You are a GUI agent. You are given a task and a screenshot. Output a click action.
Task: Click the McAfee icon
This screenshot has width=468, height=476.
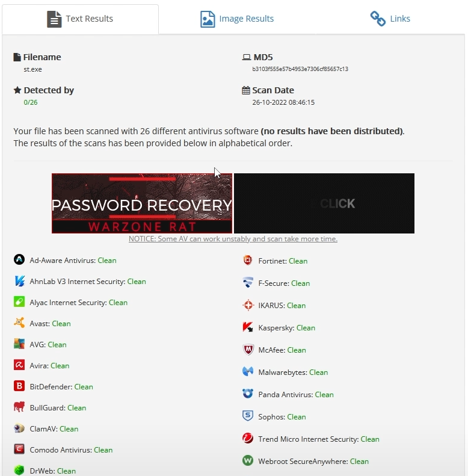[x=248, y=349]
